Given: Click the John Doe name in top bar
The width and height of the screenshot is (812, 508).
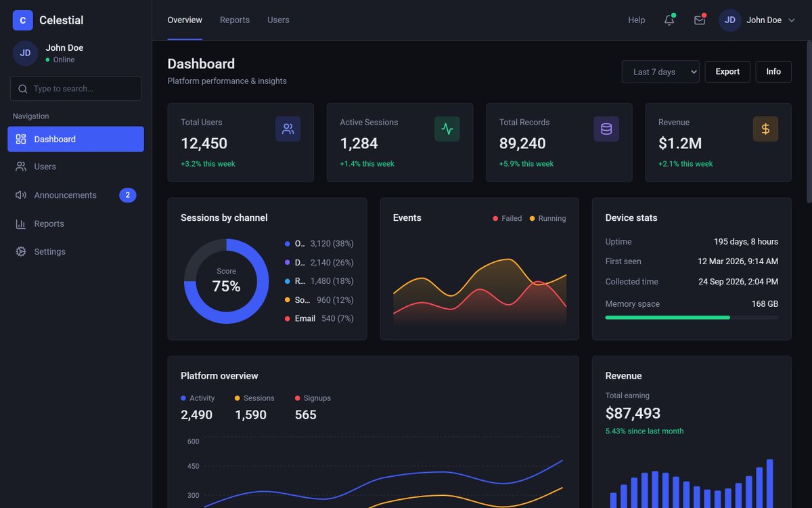Looking at the screenshot, I should pyautogui.click(x=764, y=20).
